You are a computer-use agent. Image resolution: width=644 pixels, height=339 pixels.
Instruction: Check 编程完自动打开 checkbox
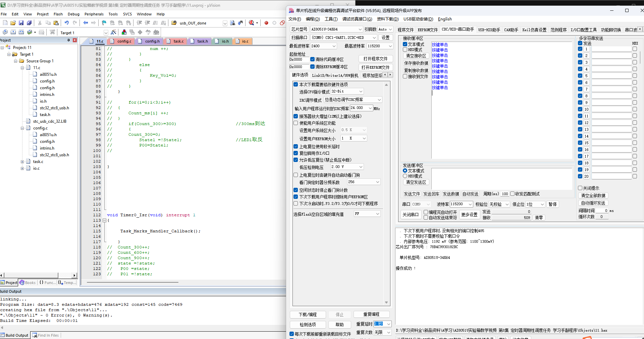tap(426, 212)
